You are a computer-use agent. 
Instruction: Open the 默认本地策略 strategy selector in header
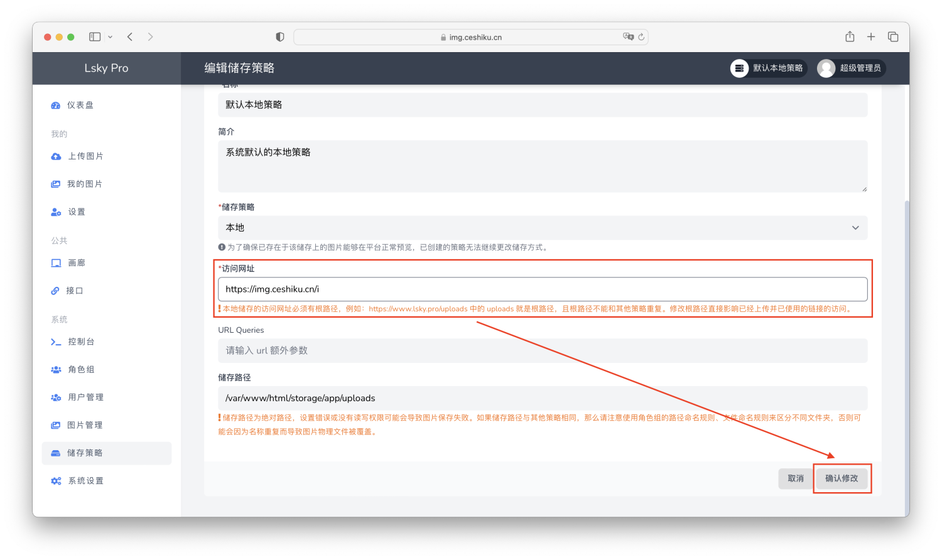point(767,68)
